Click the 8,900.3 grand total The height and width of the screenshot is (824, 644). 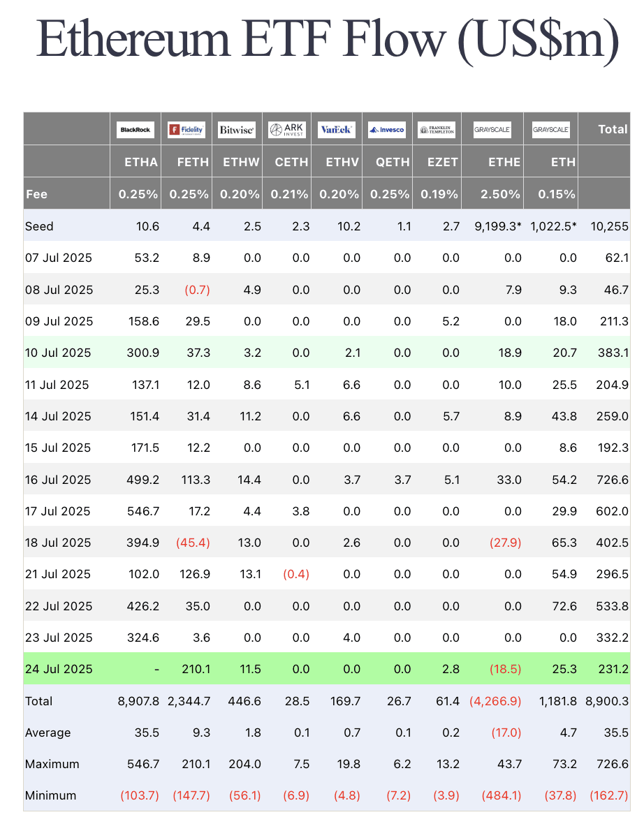pyautogui.click(x=607, y=702)
